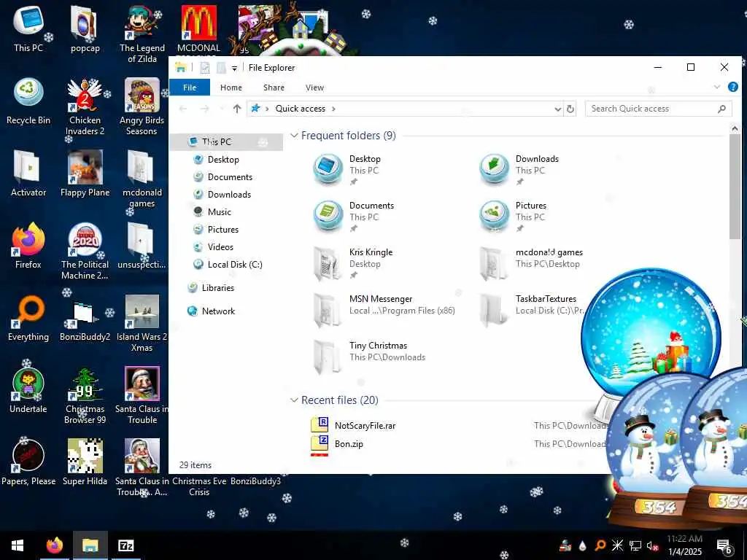Launch Santa Claus in Trouble shortcut
The image size is (747, 560).
[142, 396]
